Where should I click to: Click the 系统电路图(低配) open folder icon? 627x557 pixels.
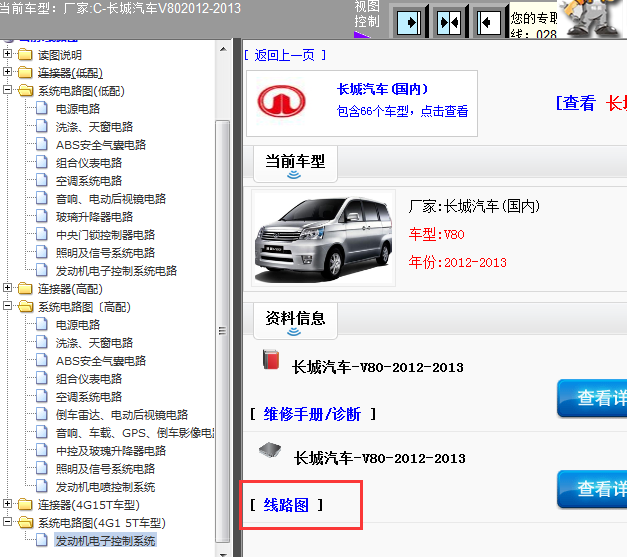tap(26, 90)
